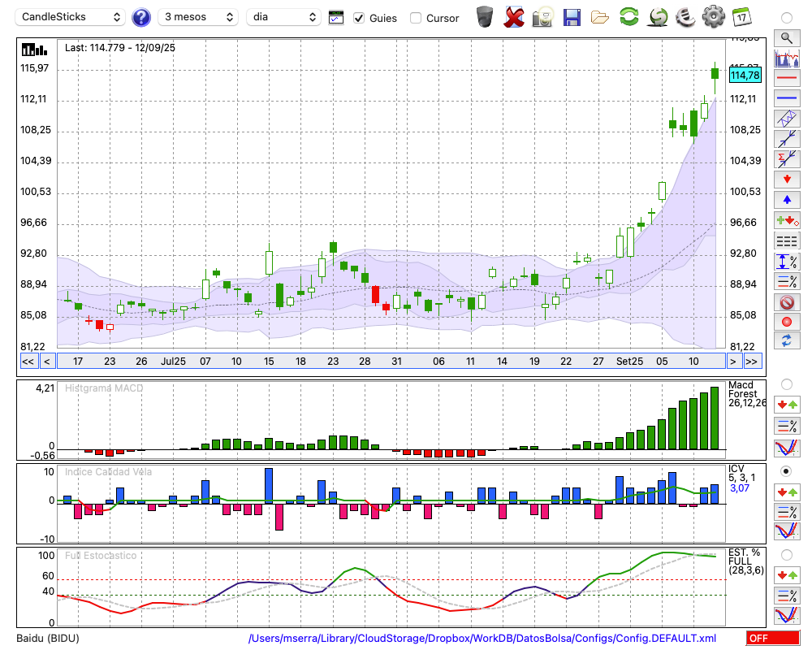Click the red down arrow marker tool
Screen dimensions: 812x650
(787, 180)
